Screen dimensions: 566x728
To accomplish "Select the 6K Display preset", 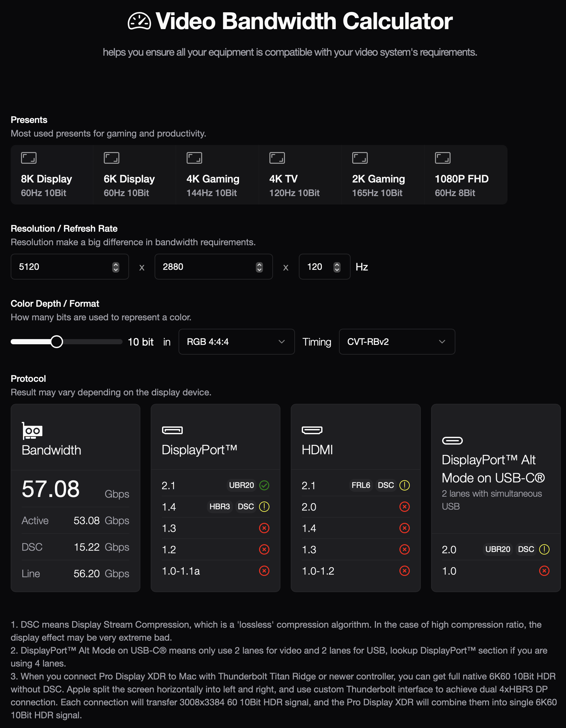I will (x=134, y=175).
